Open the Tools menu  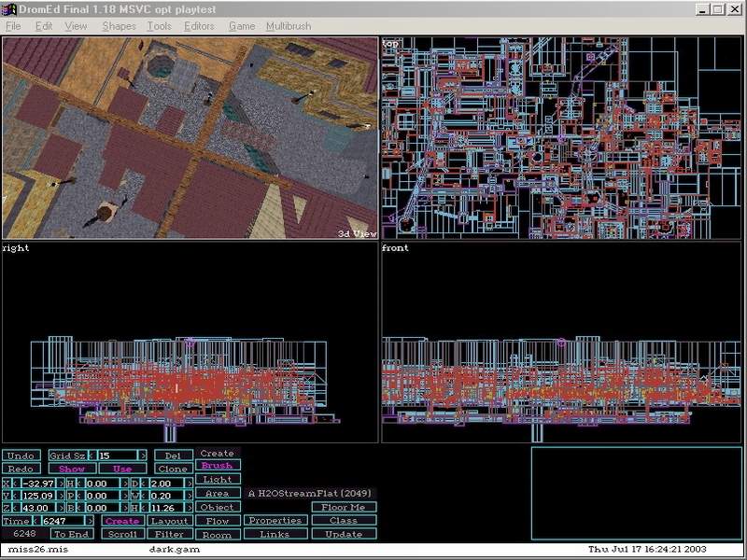159,26
